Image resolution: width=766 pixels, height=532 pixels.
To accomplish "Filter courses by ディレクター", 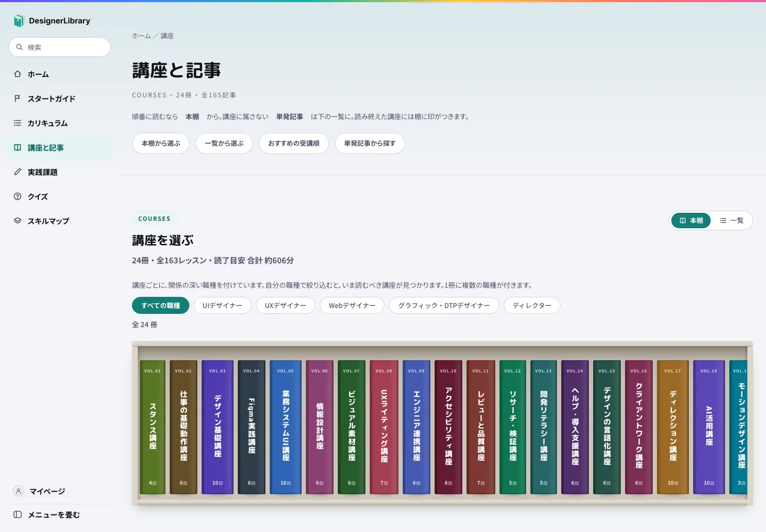I will click(532, 305).
